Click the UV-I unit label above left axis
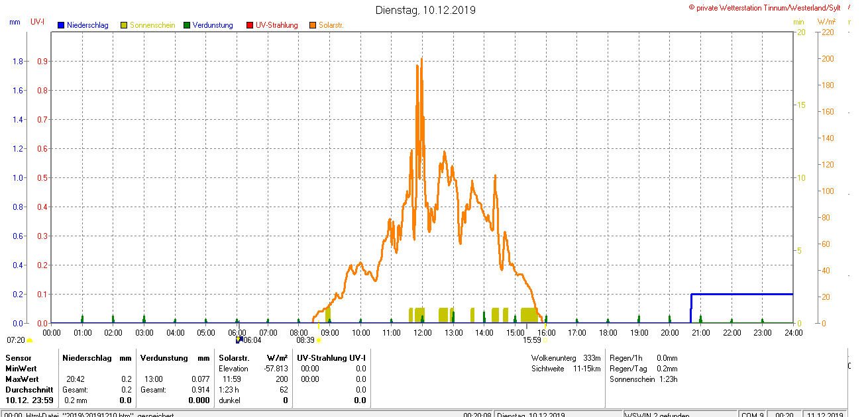 (38, 22)
